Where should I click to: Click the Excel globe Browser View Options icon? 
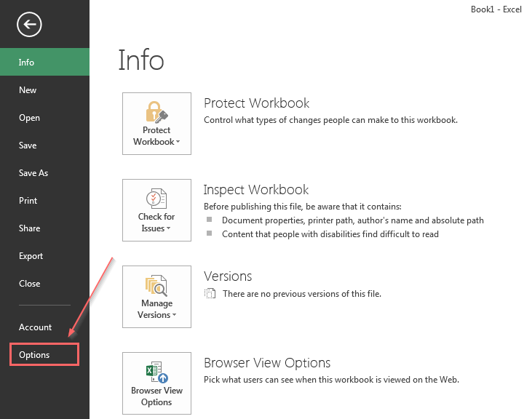pyautogui.click(x=156, y=372)
